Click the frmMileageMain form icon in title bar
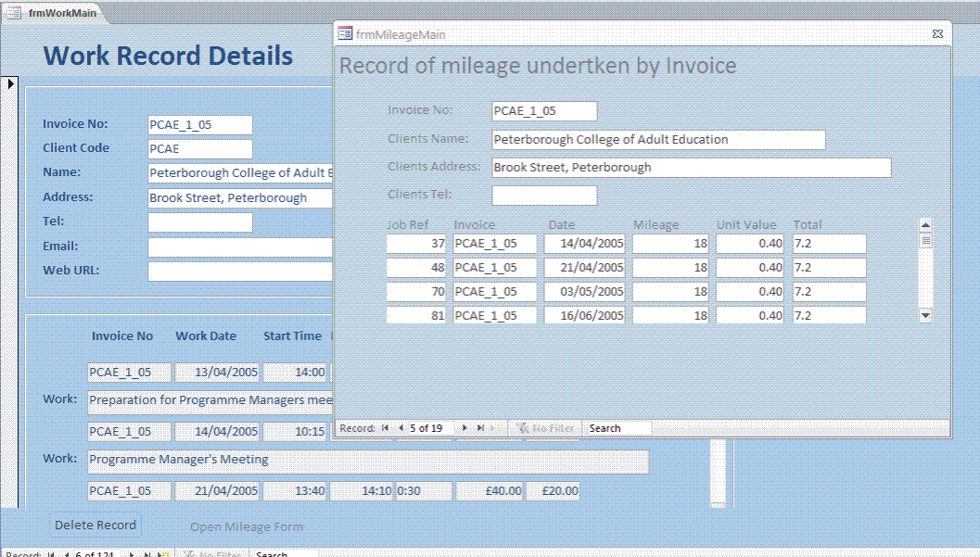The image size is (980, 557). tap(345, 33)
